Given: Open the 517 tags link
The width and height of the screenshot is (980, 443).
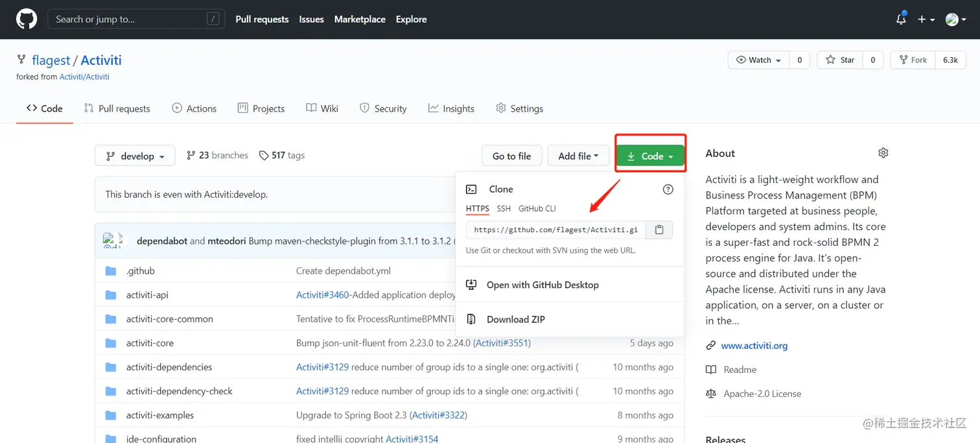Looking at the screenshot, I should pyautogui.click(x=281, y=156).
